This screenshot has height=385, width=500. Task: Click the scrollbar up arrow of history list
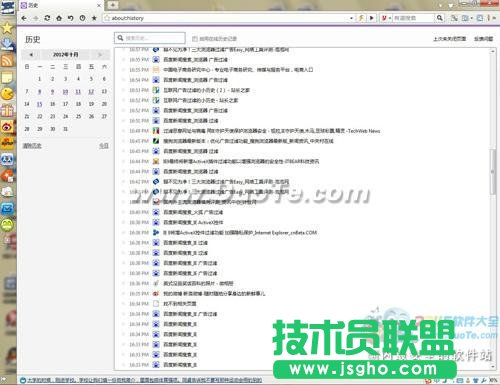[493, 51]
